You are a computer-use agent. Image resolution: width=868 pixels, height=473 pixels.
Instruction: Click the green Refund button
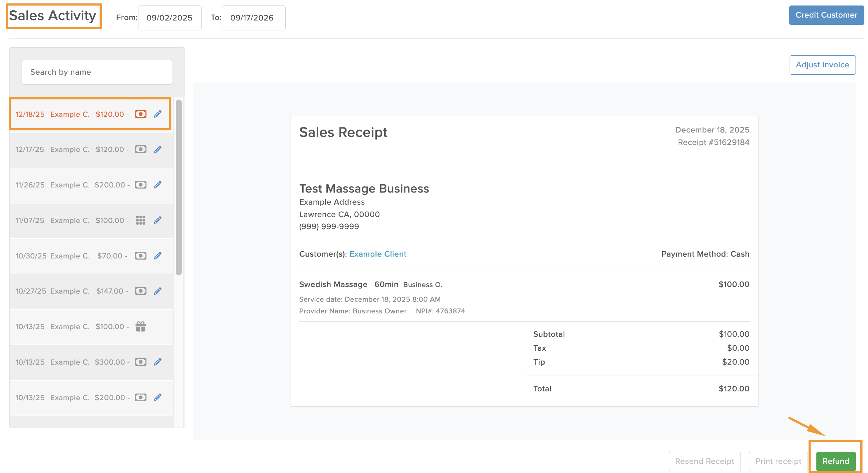coord(836,461)
